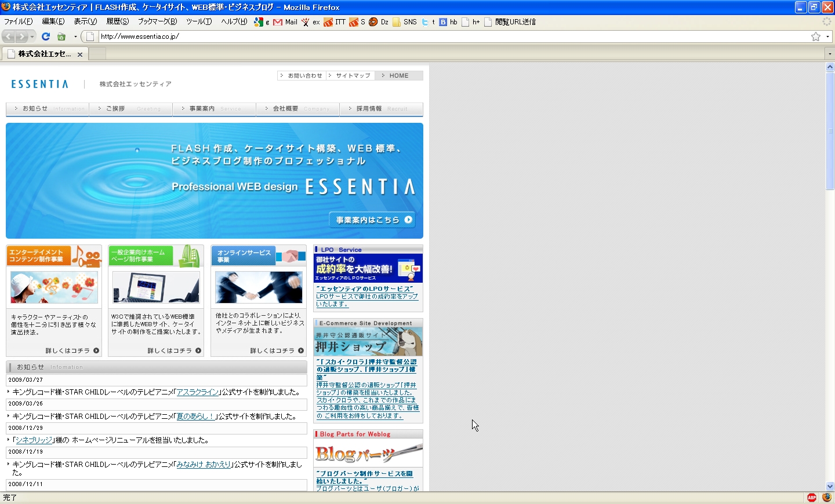Open the 'SNS' bookmarks folder
Screen dimensions: 835x504
tap(405, 22)
